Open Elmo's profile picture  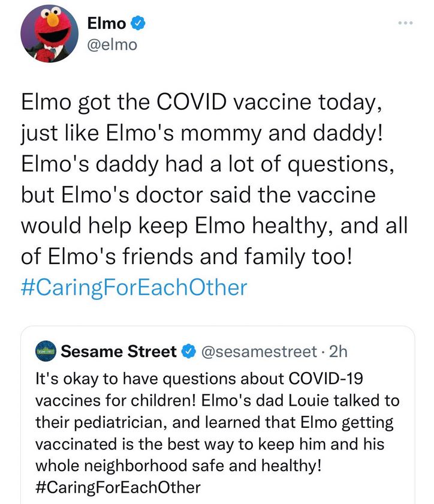coord(50,34)
